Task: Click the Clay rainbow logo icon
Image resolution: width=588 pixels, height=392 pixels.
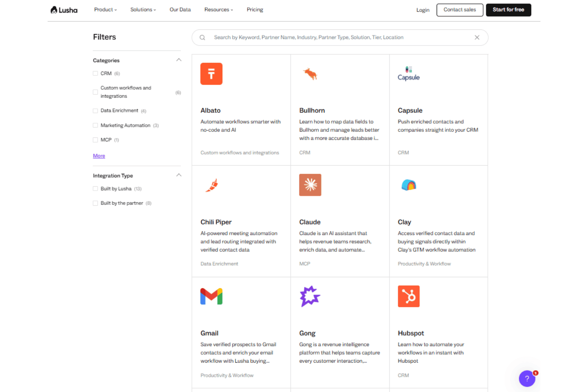Action: point(409,185)
